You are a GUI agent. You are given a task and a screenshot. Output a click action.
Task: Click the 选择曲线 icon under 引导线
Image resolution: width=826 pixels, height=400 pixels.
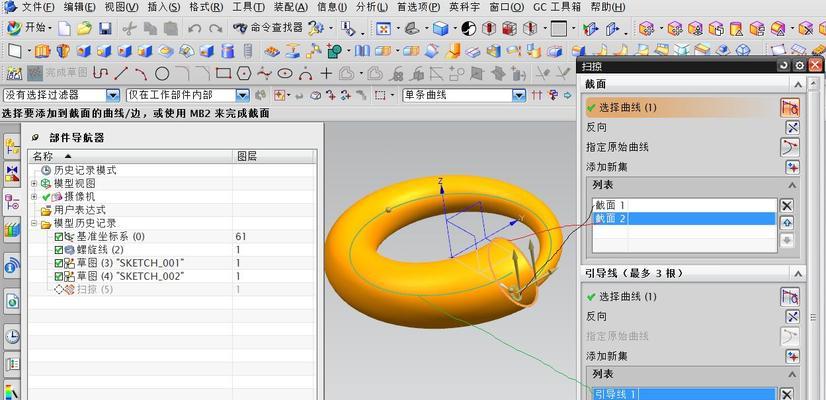pyautogui.click(x=791, y=296)
